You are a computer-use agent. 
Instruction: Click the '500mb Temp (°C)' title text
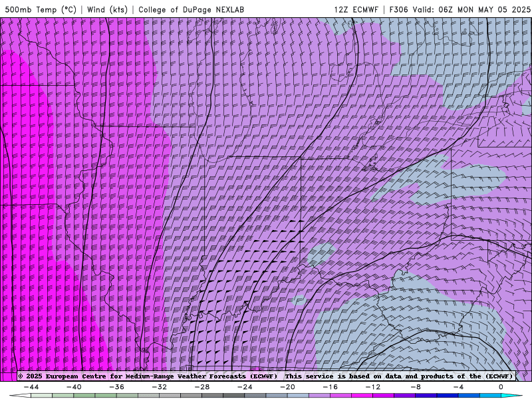[x=41, y=9]
